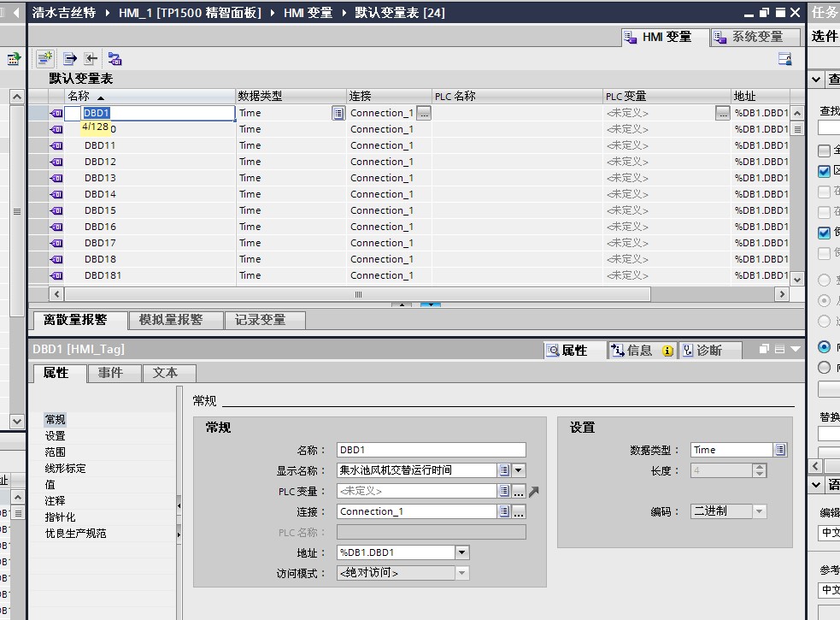This screenshot has width=840, height=620.
Task: Click the add new tag toolbar icon
Action: (45, 58)
